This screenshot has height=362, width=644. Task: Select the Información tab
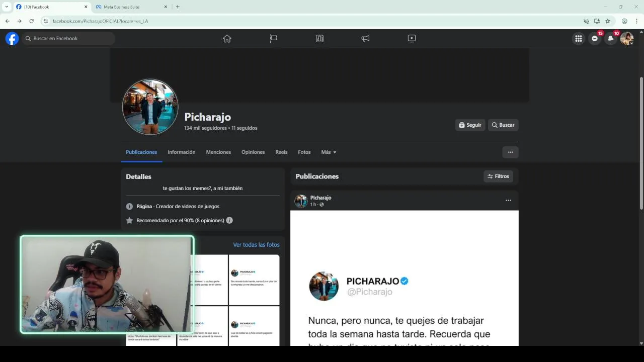tap(181, 152)
